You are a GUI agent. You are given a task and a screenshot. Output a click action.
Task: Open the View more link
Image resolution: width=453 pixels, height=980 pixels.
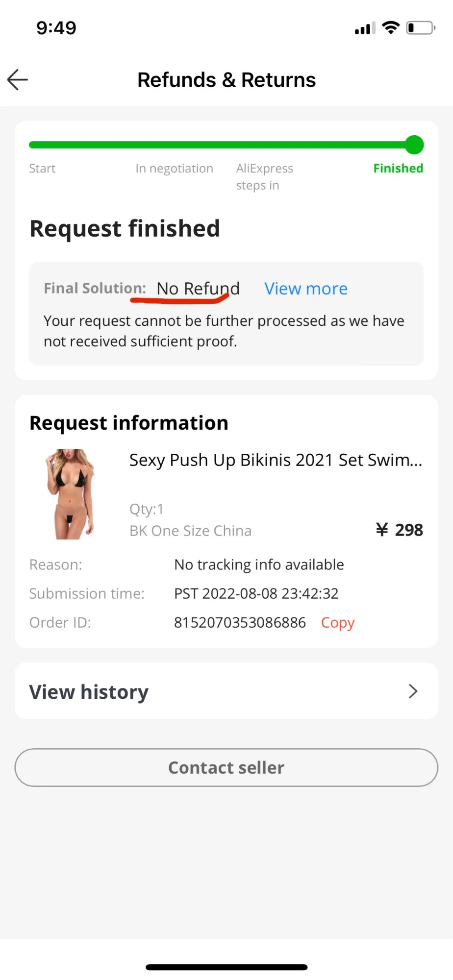tap(306, 289)
